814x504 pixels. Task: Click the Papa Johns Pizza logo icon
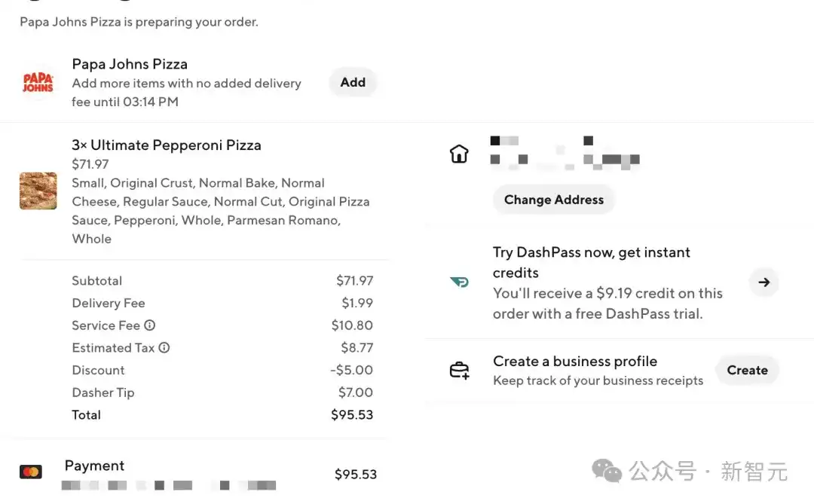38,81
